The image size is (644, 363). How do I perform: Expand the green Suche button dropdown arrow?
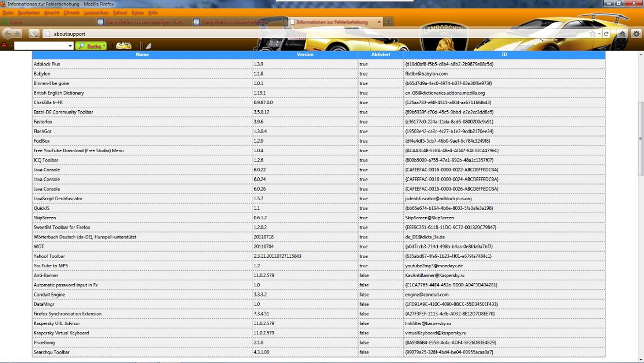click(x=104, y=46)
